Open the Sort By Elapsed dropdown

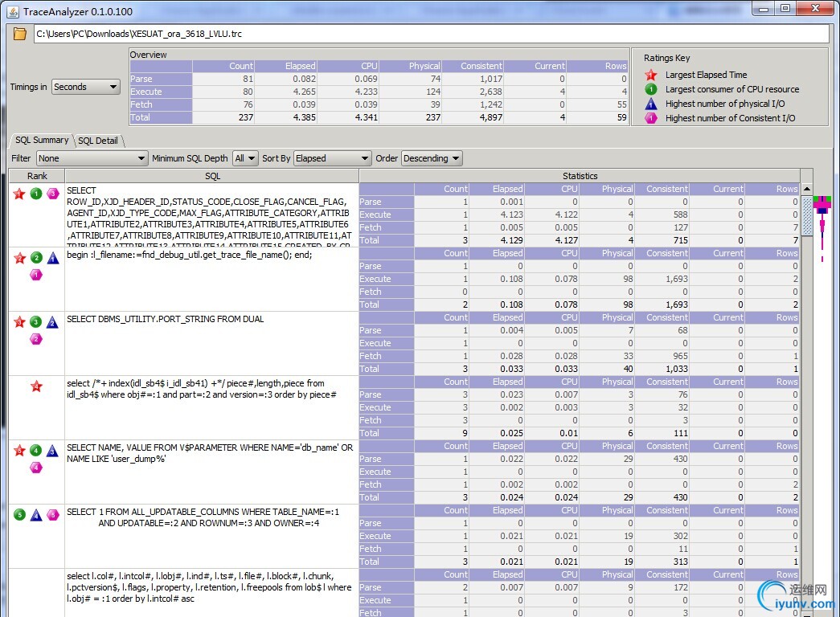tap(332, 158)
